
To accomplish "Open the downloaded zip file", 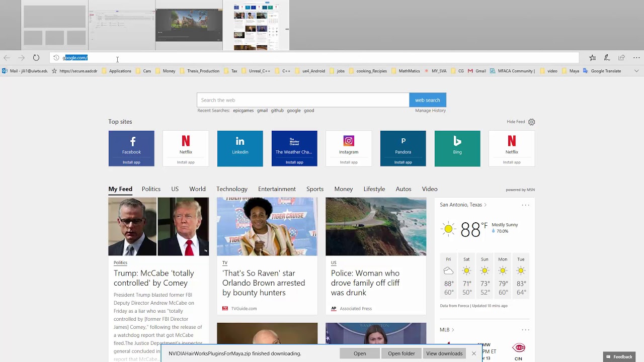I will tap(360, 353).
